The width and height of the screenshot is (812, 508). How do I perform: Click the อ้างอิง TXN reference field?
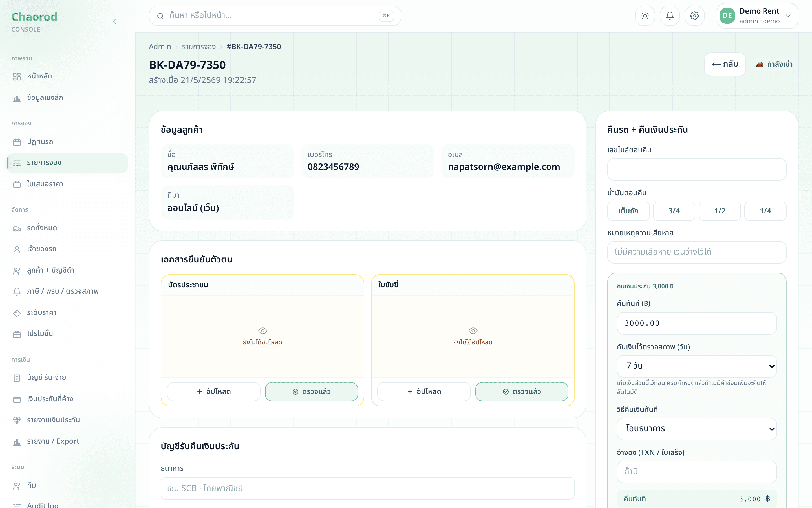[697, 472]
